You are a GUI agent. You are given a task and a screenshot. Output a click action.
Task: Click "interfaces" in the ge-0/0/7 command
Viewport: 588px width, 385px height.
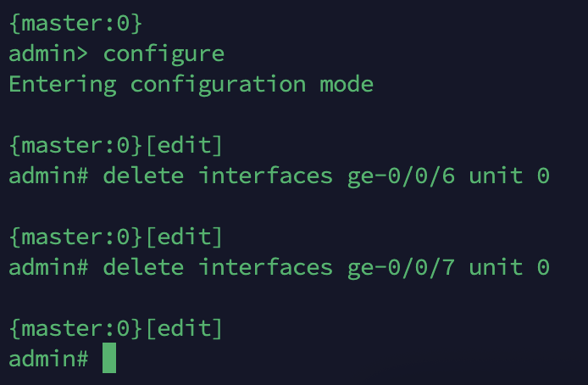click(x=265, y=268)
